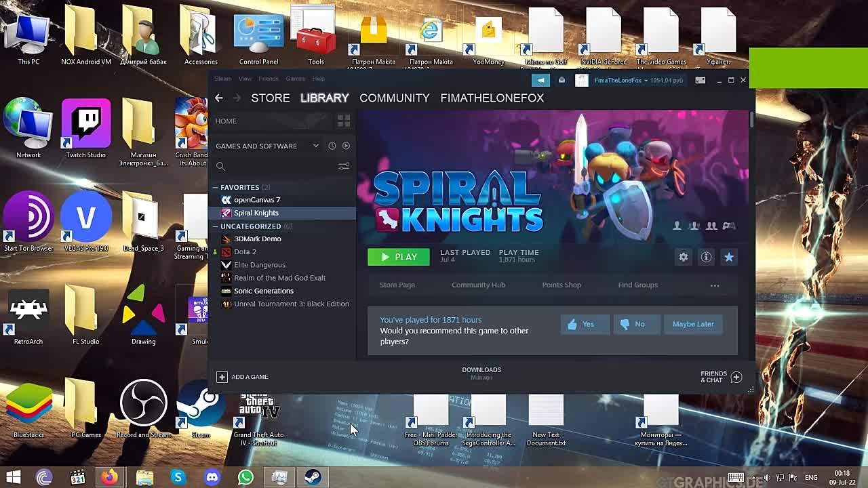This screenshot has height=488, width=868.
Task: Select Spiral Knights in the library list
Action: (x=282, y=213)
